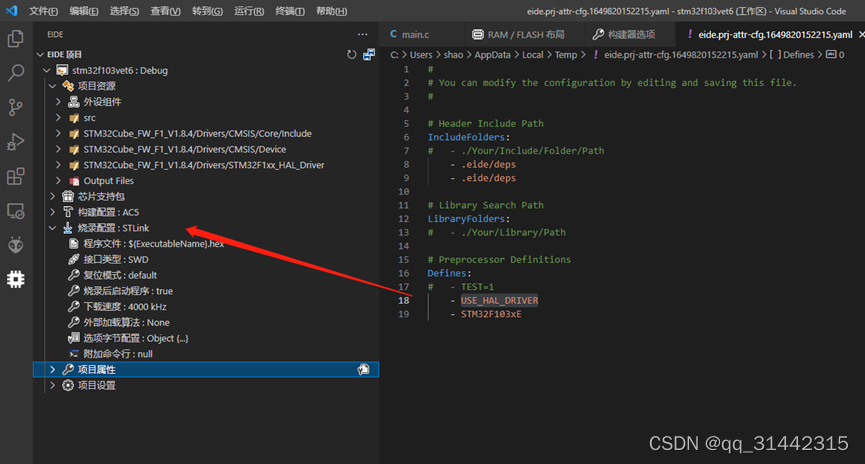The image size is (865, 464).
Task: Collapse 烧录配置 : STLink node
Action: pyautogui.click(x=52, y=228)
